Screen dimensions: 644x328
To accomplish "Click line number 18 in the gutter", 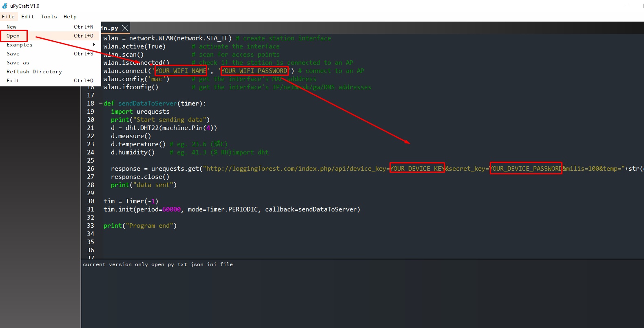I will coord(91,103).
